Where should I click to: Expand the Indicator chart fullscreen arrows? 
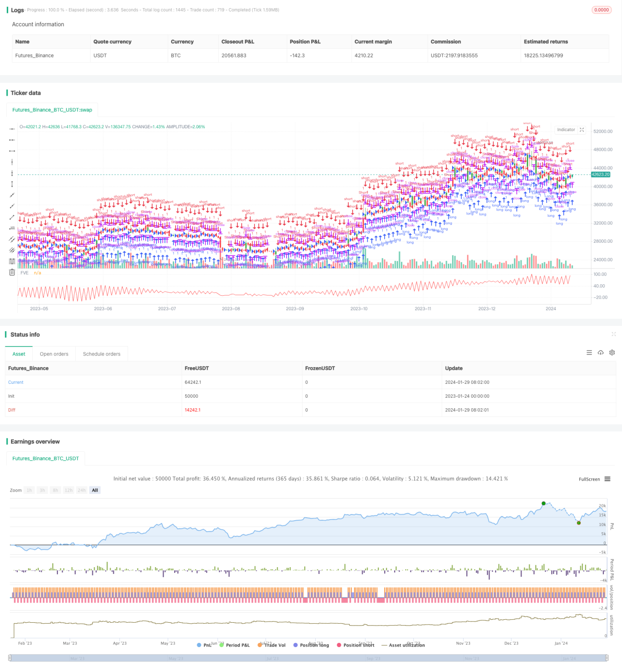582,130
